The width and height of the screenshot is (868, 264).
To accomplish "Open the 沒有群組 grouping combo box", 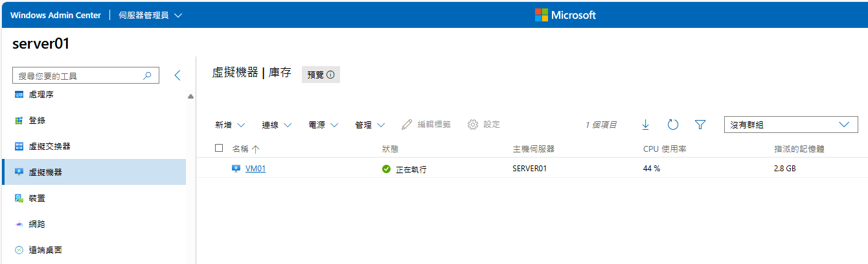I will [790, 125].
